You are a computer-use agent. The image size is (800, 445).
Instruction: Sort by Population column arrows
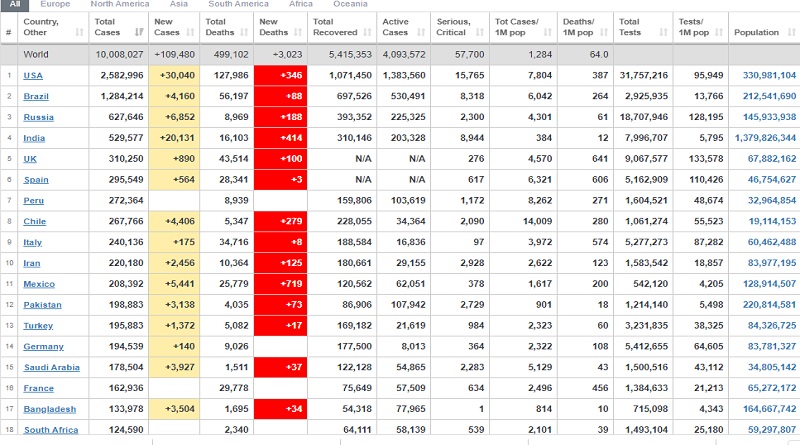[x=791, y=32]
